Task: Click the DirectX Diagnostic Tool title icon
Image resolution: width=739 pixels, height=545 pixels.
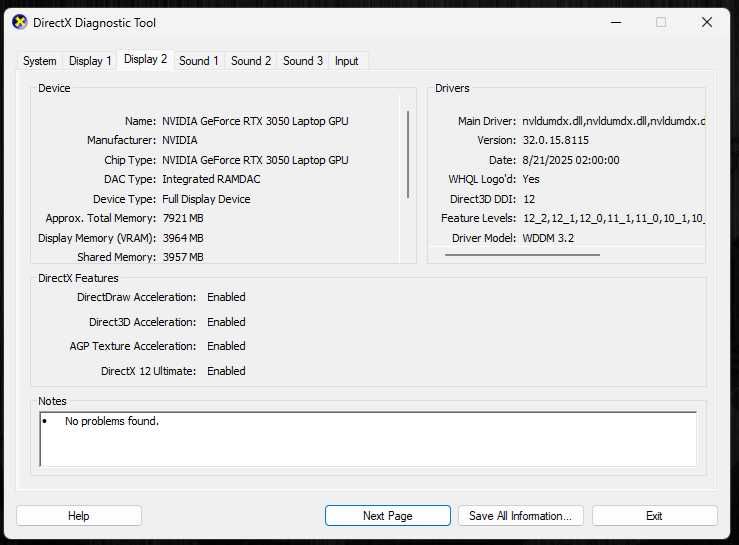Action: pyautogui.click(x=20, y=22)
